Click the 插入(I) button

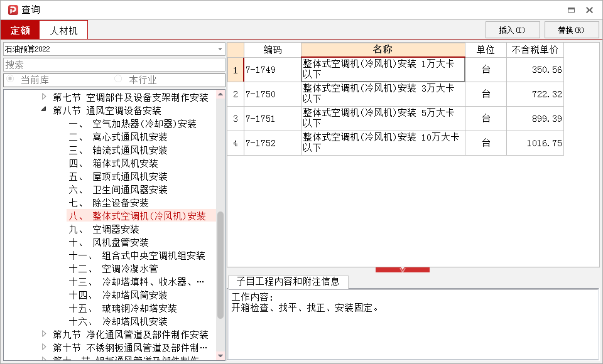512,29
